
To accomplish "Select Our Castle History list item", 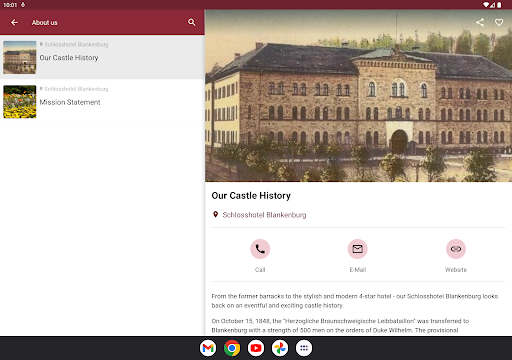I will 102,57.
